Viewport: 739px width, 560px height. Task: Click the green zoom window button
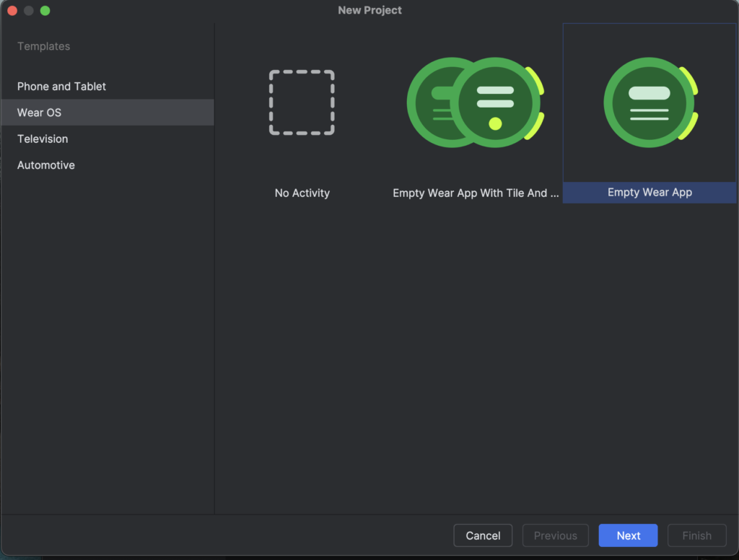(45, 11)
